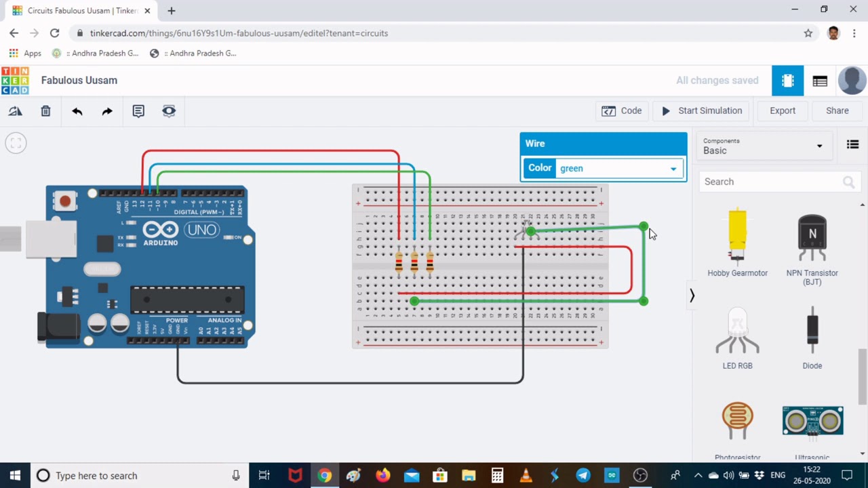Viewport: 868px width, 488px height.
Task: Open the Code editor
Action: tap(621, 110)
